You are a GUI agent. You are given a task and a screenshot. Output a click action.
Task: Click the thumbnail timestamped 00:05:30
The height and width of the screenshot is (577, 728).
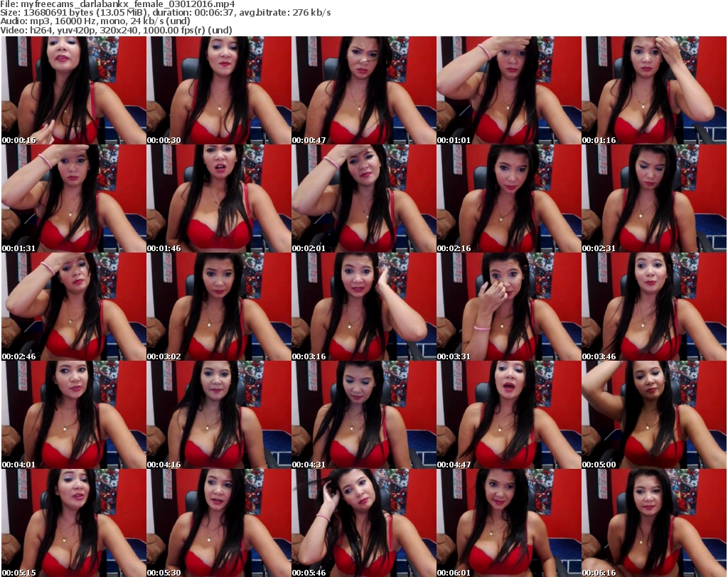[219, 523]
